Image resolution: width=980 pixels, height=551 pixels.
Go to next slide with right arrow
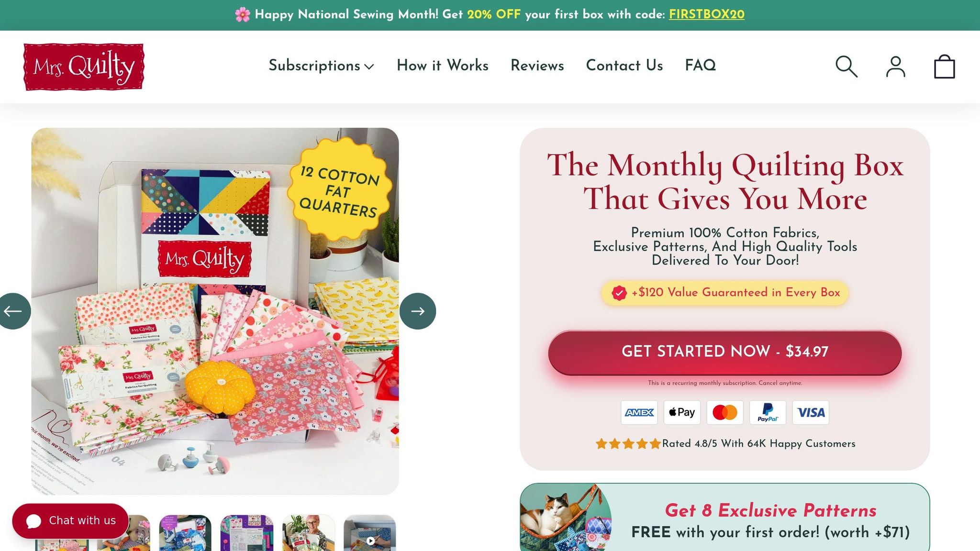(418, 311)
